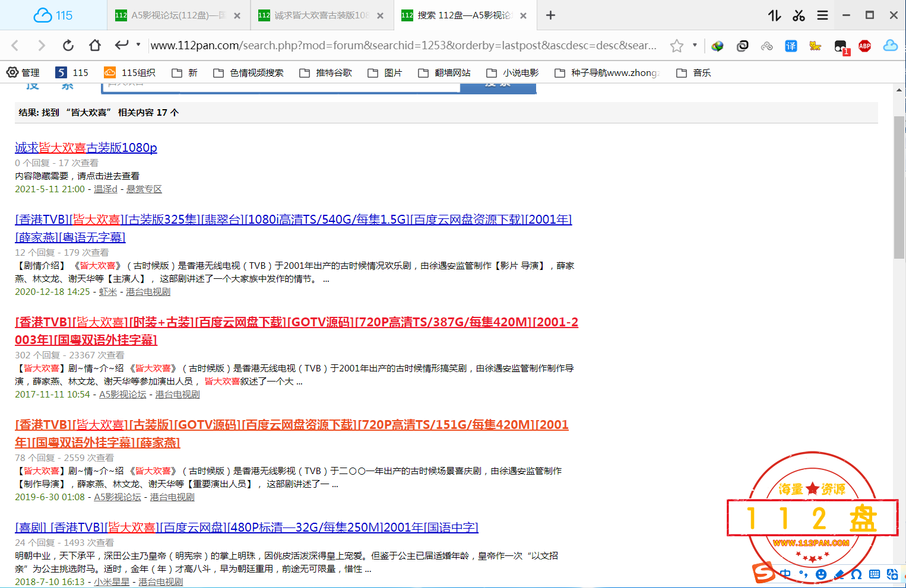Visit author 温泽d profile
The height and width of the screenshot is (588, 906).
click(x=106, y=189)
